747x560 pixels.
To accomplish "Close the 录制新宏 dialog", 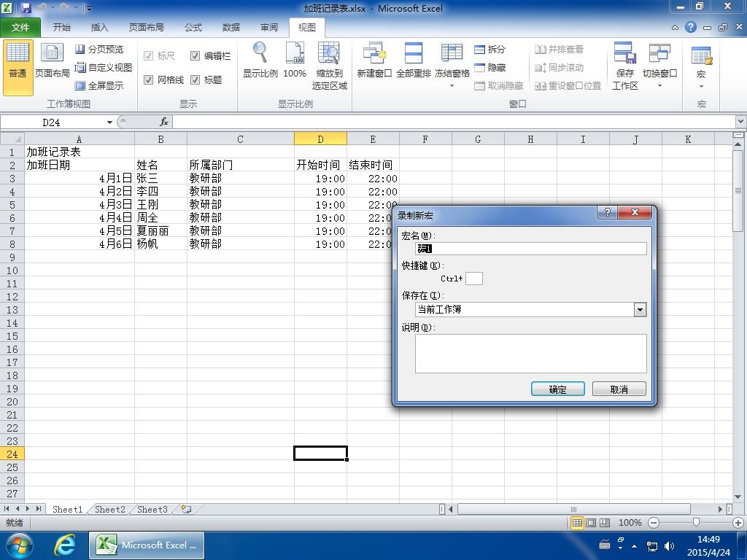I will click(x=635, y=212).
